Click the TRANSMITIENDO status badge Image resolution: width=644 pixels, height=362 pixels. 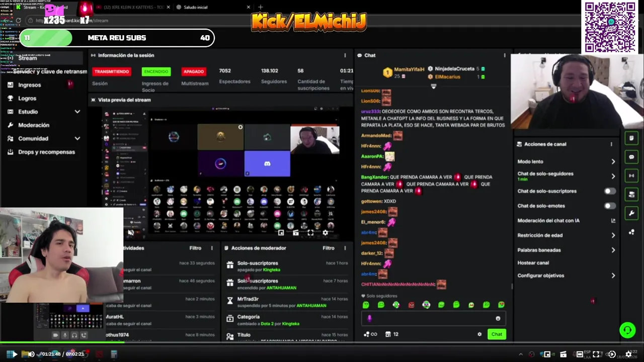(112, 72)
